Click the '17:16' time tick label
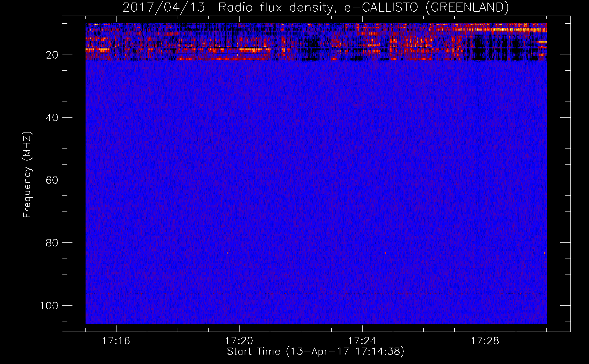This screenshot has height=364, width=589. [116, 341]
